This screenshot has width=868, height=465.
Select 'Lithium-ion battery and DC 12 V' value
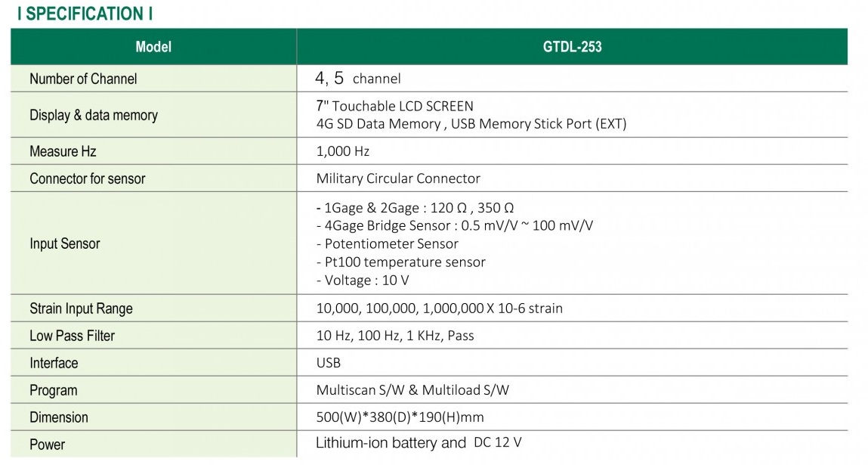(x=419, y=442)
